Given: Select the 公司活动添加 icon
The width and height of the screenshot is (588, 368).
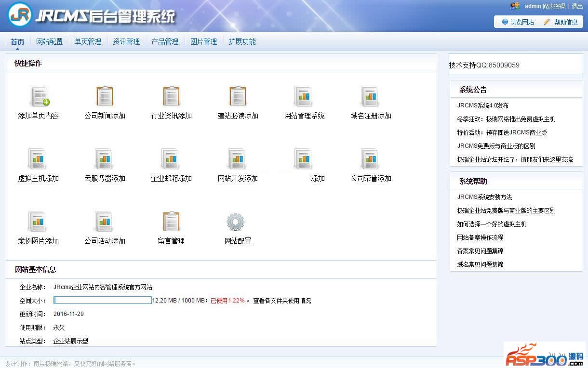Looking at the screenshot, I should (x=105, y=222).
